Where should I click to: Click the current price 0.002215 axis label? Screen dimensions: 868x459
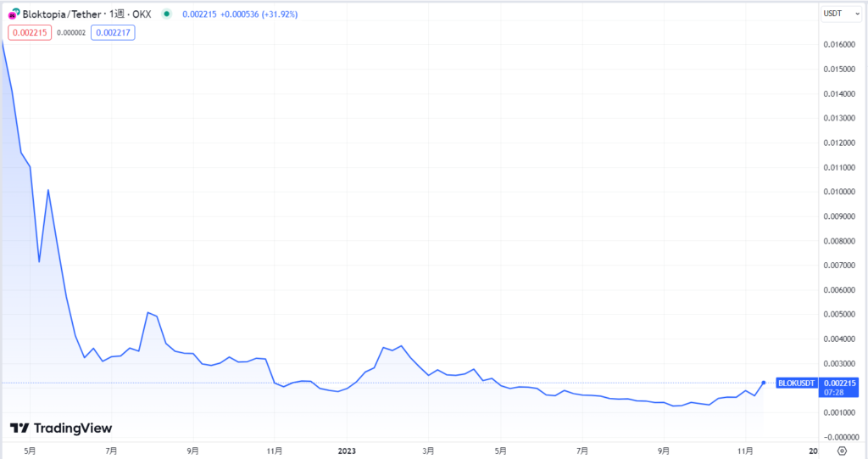(x=839, y=383)
